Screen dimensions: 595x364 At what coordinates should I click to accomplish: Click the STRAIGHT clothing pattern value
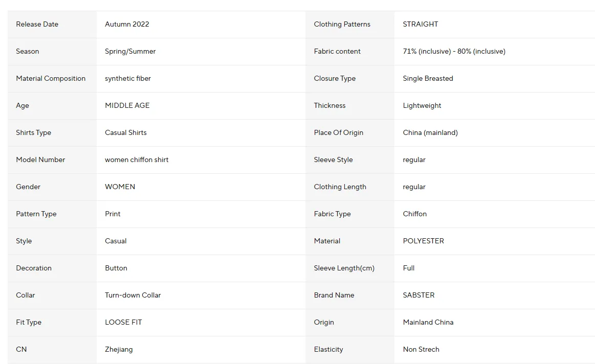pos(421,24)
